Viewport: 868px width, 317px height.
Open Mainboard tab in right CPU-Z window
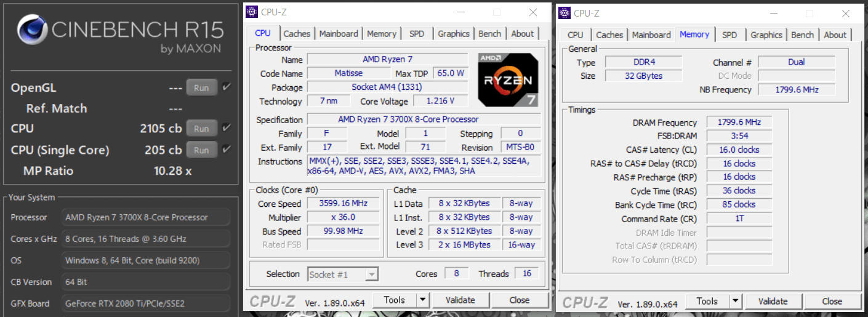click(x=651, y=35)
